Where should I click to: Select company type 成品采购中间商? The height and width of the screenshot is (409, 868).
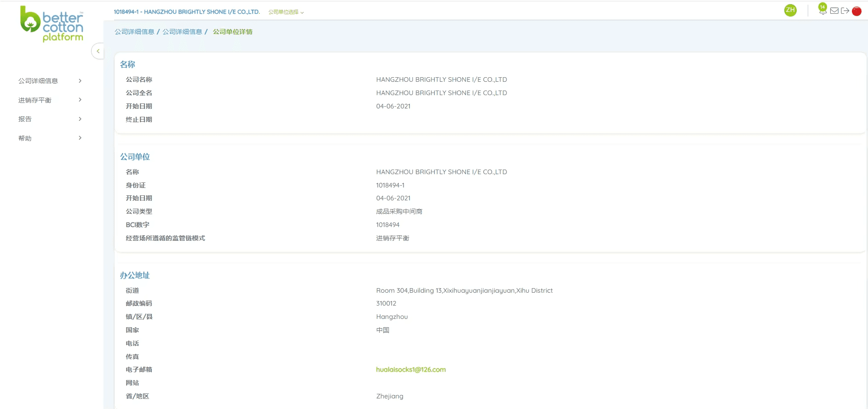click(x=399, y=211)
